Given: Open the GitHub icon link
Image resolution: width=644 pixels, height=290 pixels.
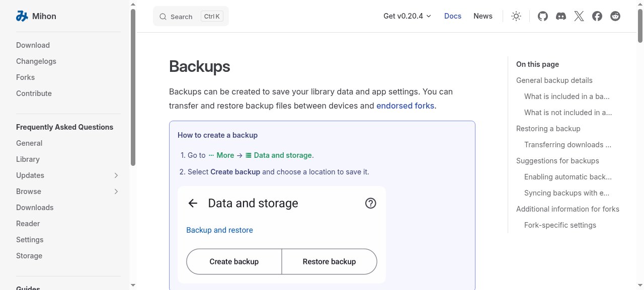Looking at the screenshot, I should click(x=543, y=16).
